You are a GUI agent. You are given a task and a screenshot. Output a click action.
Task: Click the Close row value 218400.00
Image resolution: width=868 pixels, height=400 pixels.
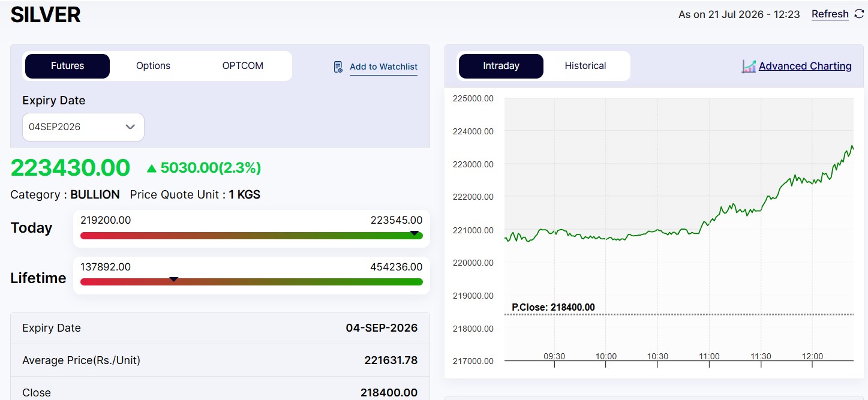(389, 393)
